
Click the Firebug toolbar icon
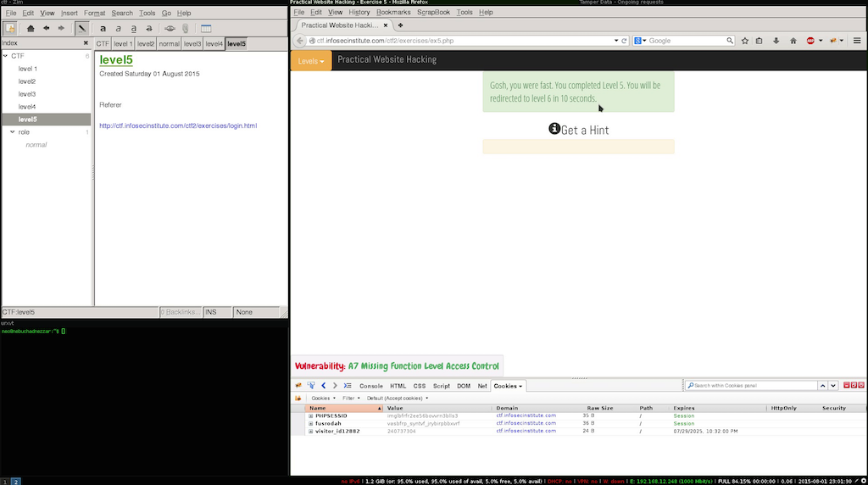pyautogui.click(x=832, y=41)
